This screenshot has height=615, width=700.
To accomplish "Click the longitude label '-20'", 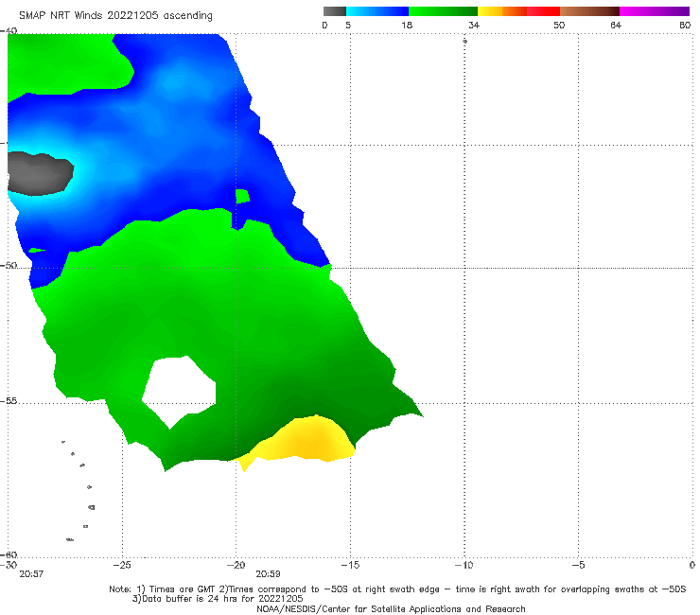I will [x=236, y=565].
